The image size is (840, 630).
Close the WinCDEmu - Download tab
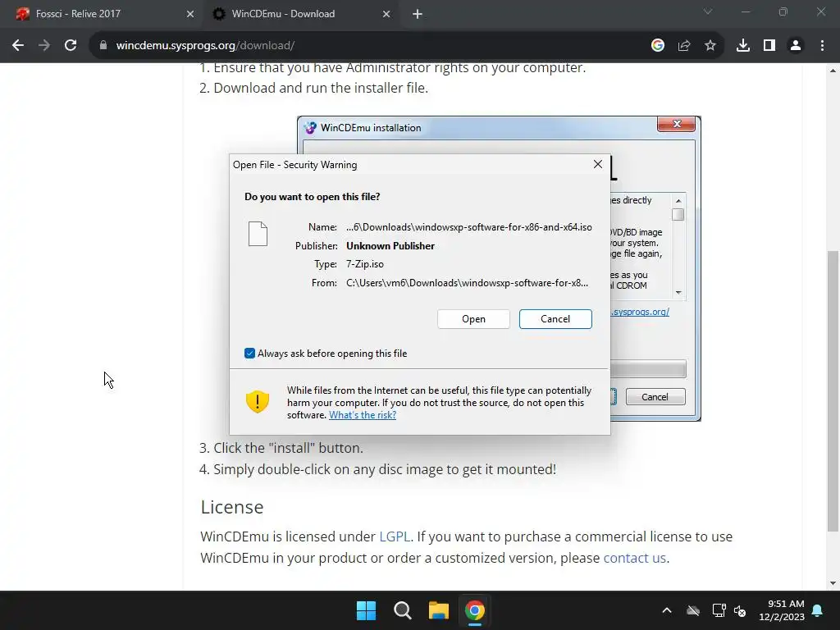(x=386, y=15)
